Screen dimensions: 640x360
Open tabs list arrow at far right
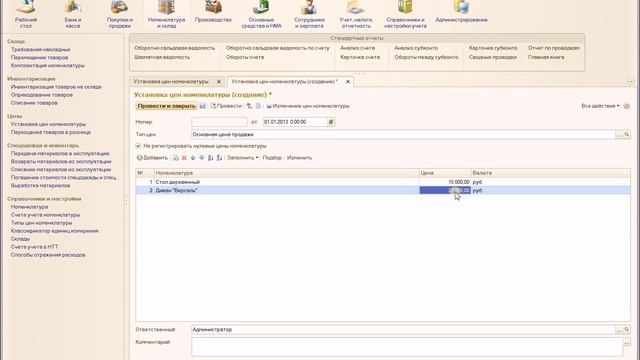point(631,82)
